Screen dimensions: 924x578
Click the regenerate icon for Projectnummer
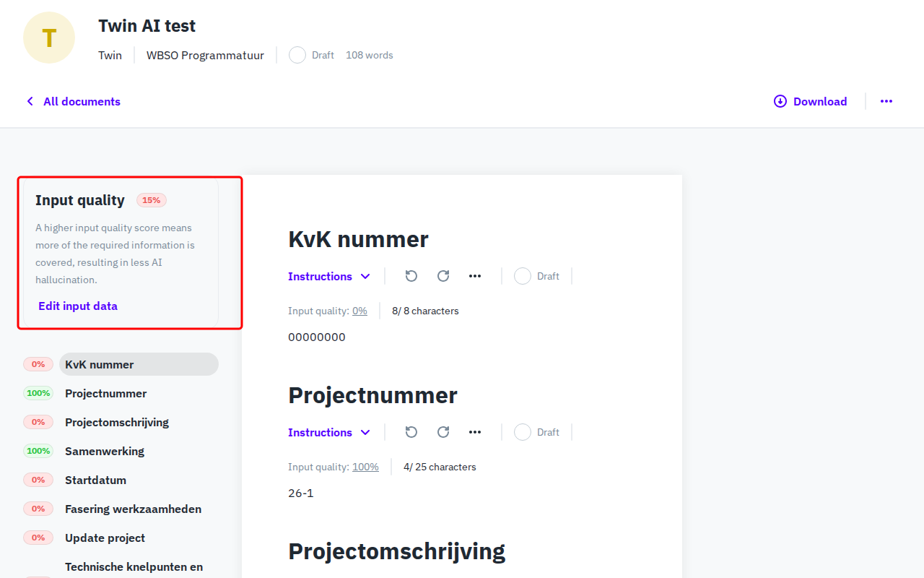(443, 432)
